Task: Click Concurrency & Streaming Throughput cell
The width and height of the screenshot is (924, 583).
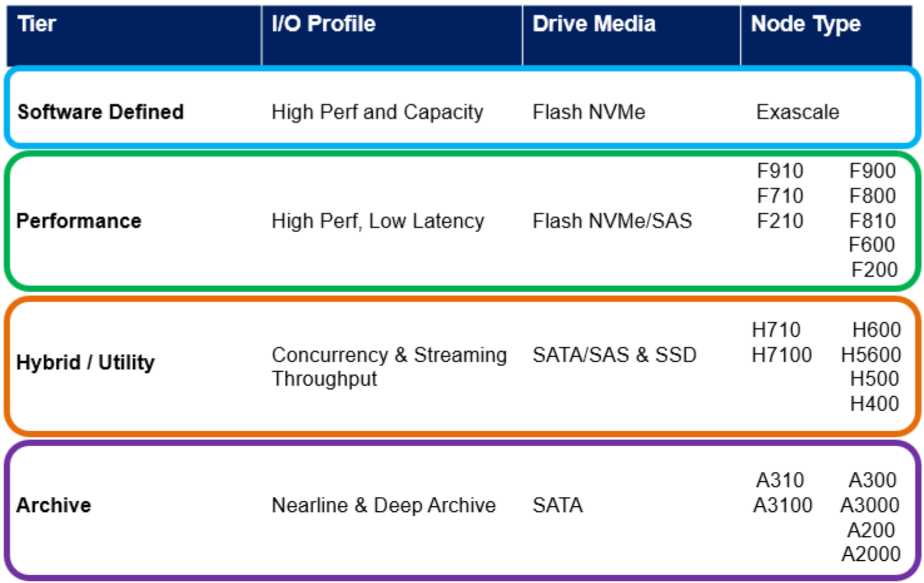Action: pyautogui.click(x=389, y=367)
